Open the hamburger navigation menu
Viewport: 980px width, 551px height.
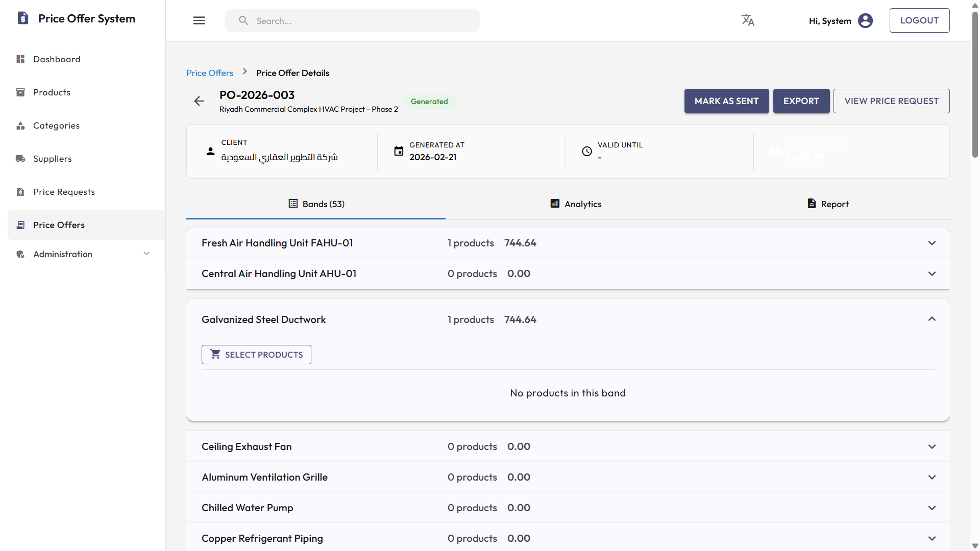(199, 20)
